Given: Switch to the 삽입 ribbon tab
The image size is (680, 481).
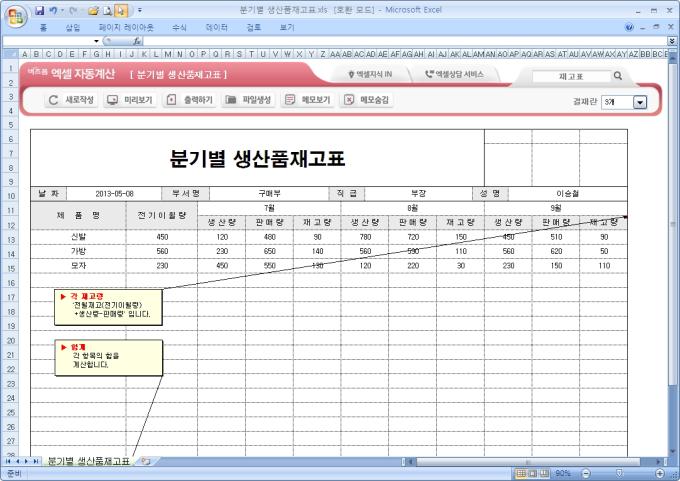Looking at the screenshot, I should [x=73, y=27].
